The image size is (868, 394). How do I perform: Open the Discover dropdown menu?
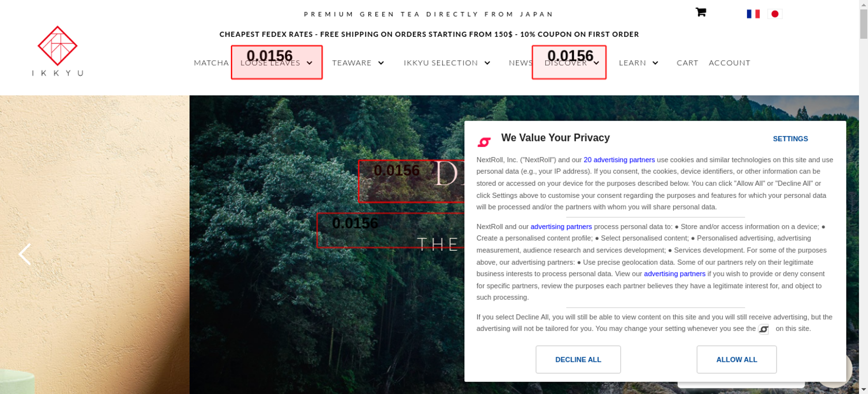point(572,63)
